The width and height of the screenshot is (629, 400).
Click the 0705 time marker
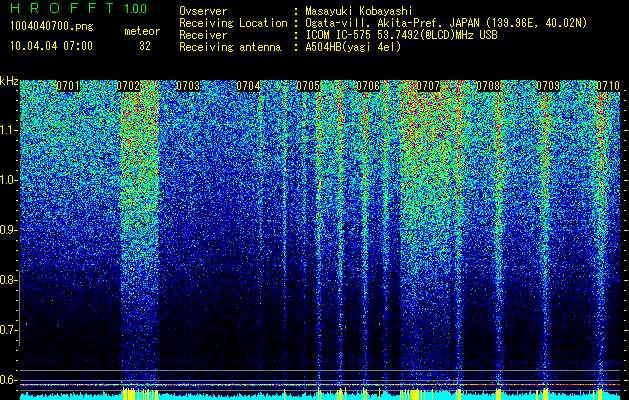click(x=308, y=86)
